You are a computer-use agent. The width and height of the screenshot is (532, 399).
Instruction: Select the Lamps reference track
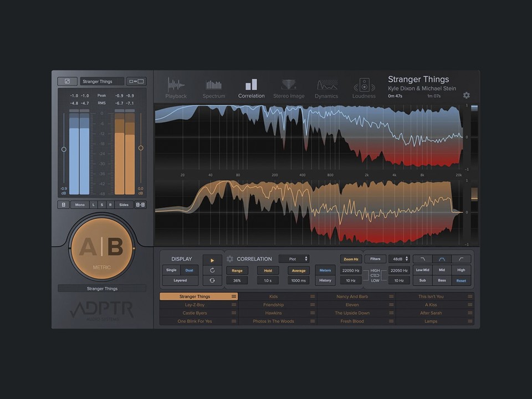(431, 321)
